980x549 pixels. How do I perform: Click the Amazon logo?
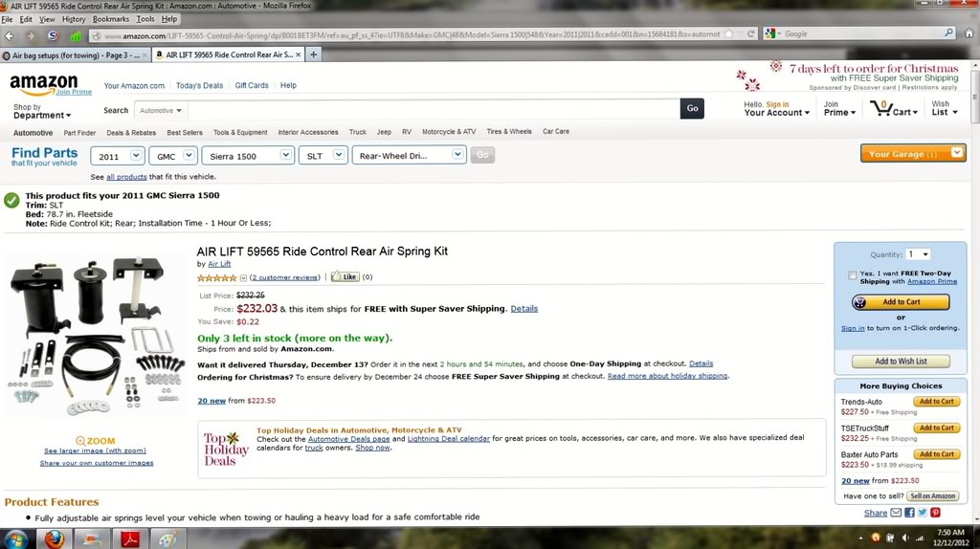tap(44, 84)
